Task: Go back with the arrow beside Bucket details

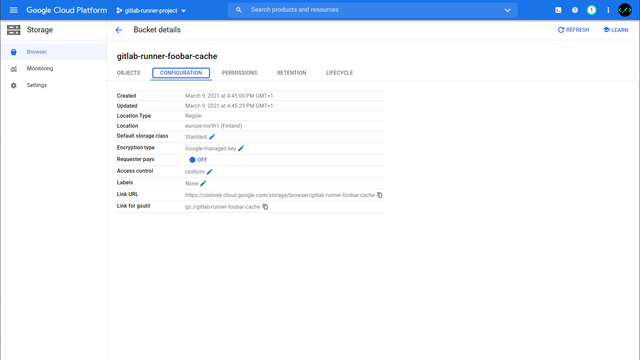Action: click(119, 30)
